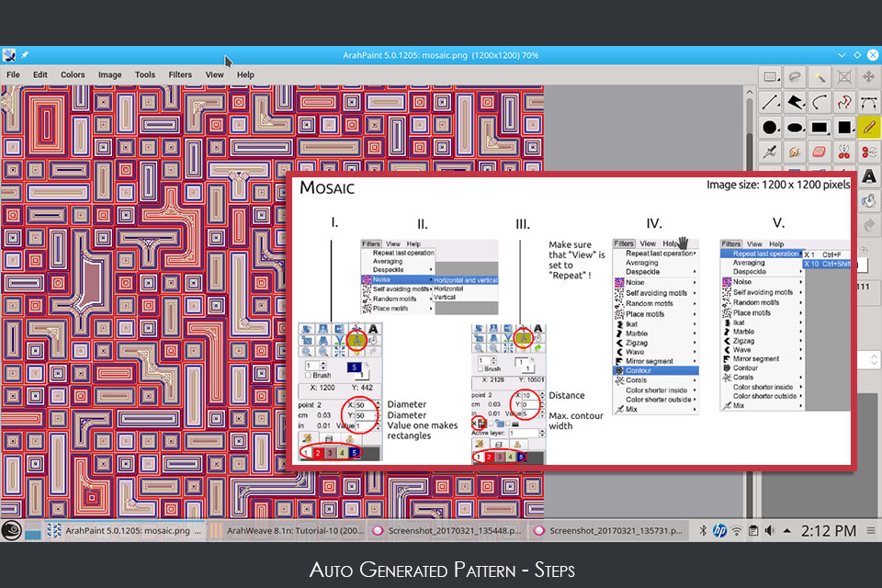
Task: Toggle the pin icon in the title bar
Action: [25, 55]
